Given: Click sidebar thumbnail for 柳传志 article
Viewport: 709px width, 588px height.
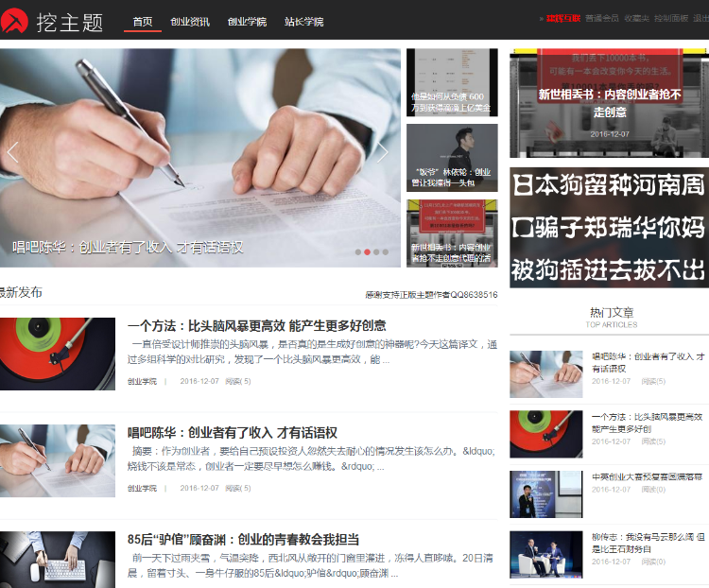Looking at the screenshot, I should coord(546,555).
